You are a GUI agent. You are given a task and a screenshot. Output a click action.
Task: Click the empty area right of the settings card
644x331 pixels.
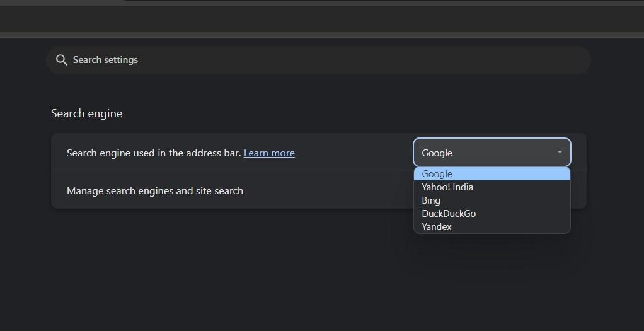(614, 170)
